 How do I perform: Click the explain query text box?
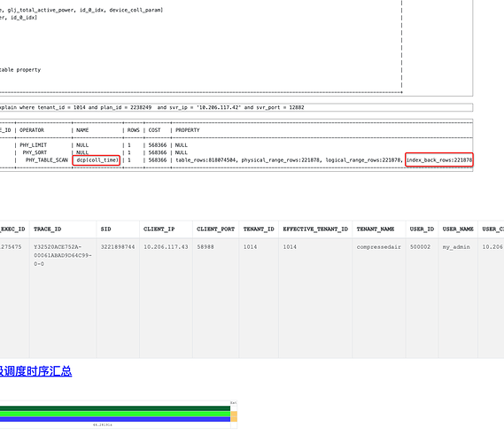click(x=236, y=107)
